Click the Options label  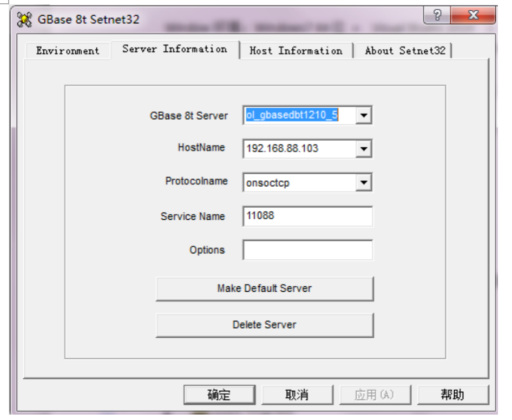(207, 250)
